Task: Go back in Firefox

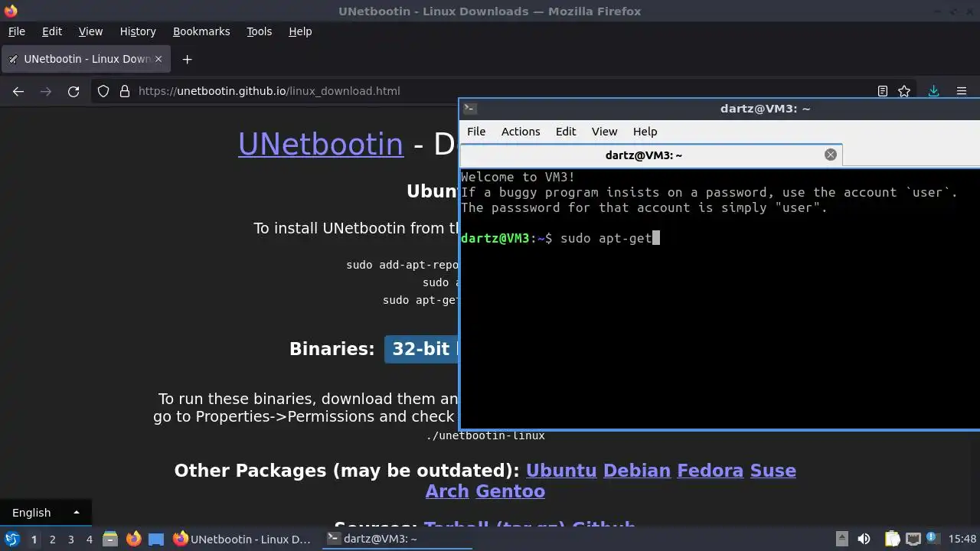Action: tap(18, 91)
